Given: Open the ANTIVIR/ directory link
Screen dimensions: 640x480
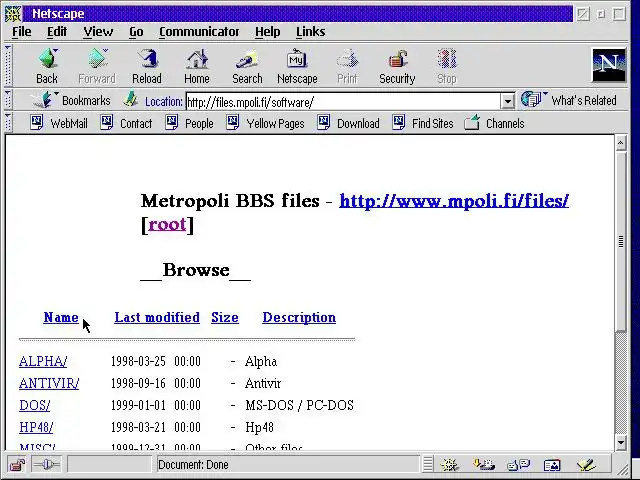Looking at the screenshot, I should [49, 383].
